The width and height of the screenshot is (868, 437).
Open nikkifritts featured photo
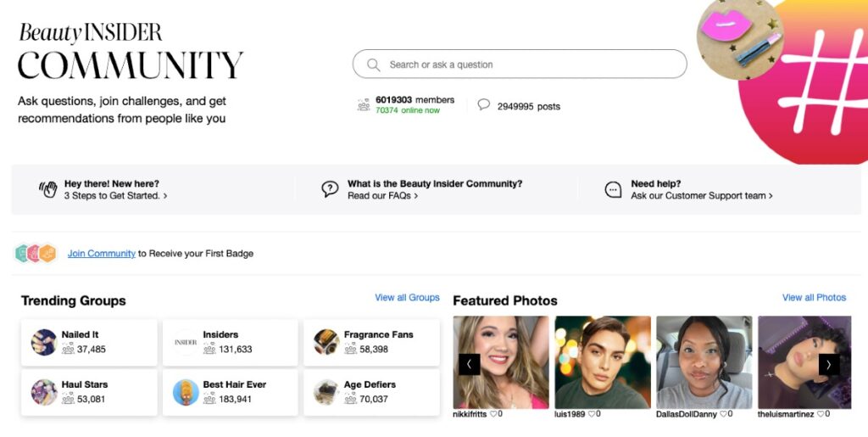(x=501, y=362)
